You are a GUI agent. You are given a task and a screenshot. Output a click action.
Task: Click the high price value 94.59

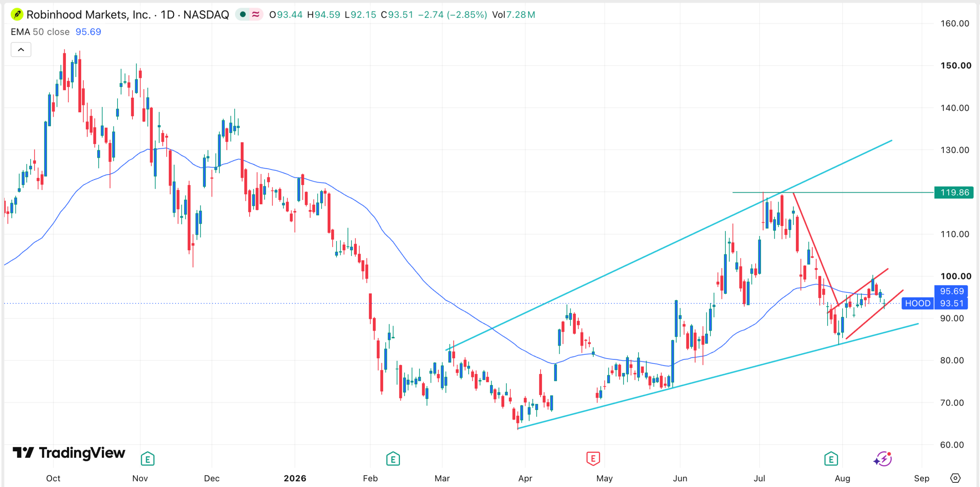[x=327, y=15]
